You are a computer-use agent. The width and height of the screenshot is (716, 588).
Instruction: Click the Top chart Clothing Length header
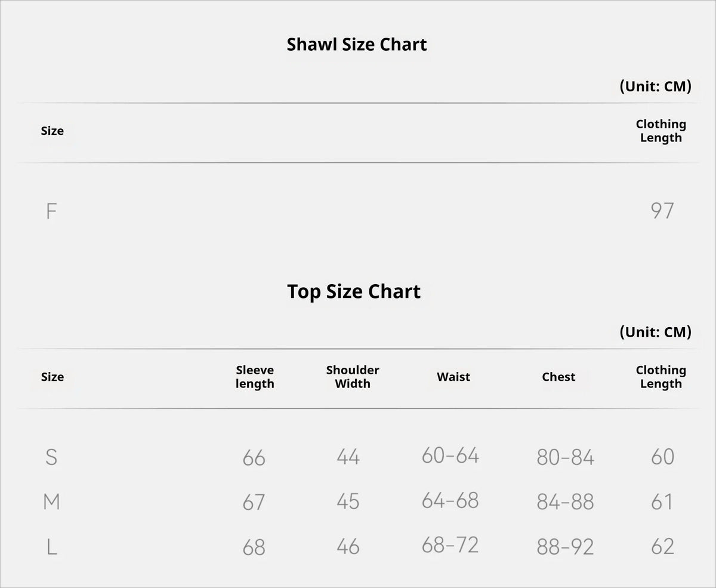661,377
